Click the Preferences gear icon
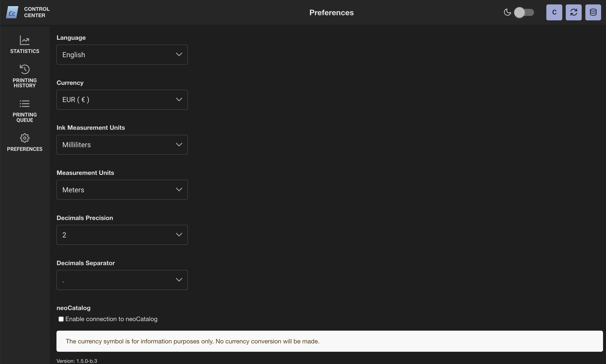The width and height of the screenshot is (606, 364). [x=25, y=138]
